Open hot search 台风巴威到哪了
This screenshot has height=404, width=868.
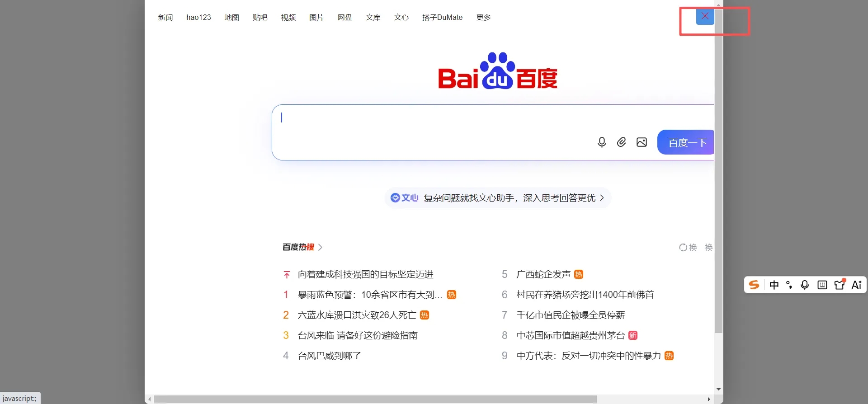[330, 356]
